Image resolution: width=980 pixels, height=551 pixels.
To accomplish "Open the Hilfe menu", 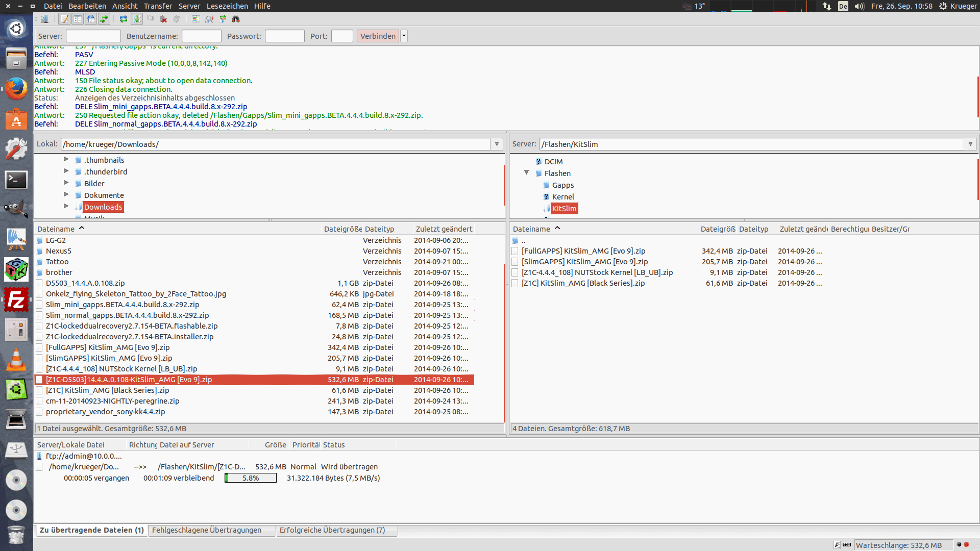I will point(262,6).
